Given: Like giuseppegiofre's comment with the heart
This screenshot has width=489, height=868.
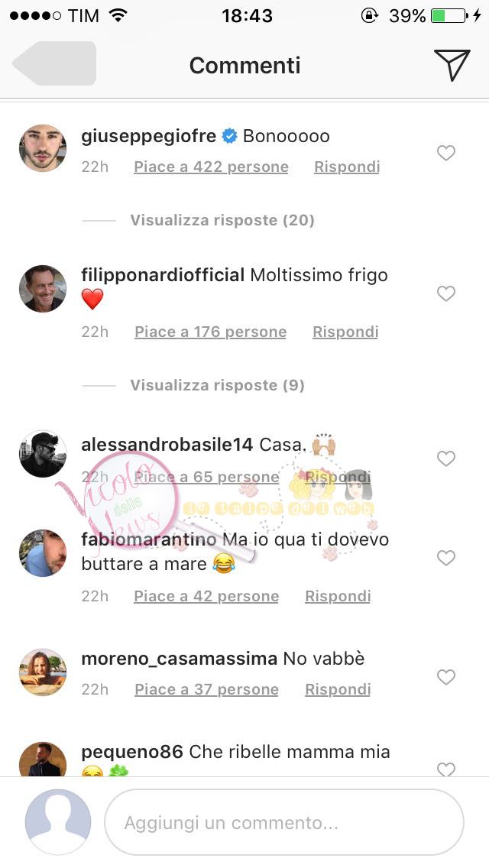Looking at the screenshot, I should click(445, 153).
